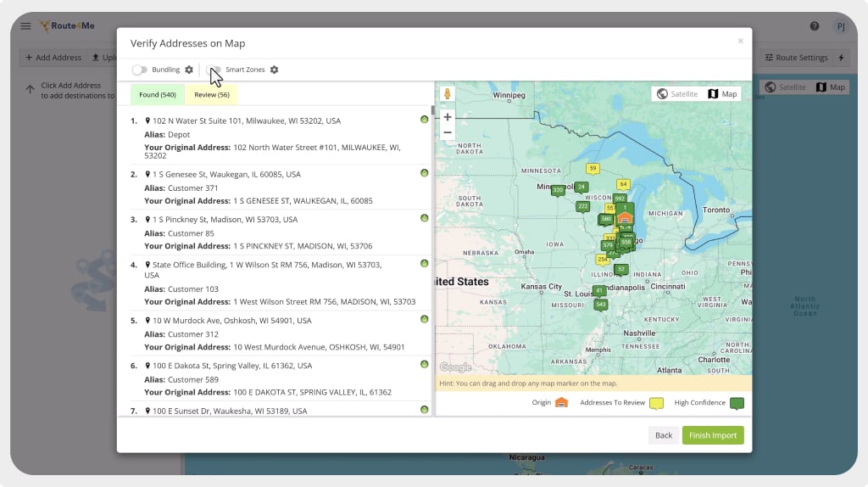Click pin icon beside 102 N Water St
Viewport: 868px width, 487px height.
point(147,120)
